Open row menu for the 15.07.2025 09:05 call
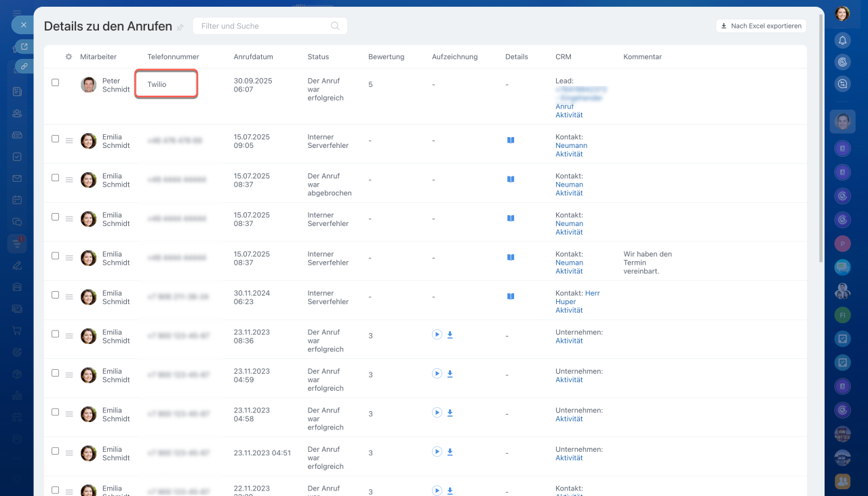The image size is (868, 496). pos(68,141)
